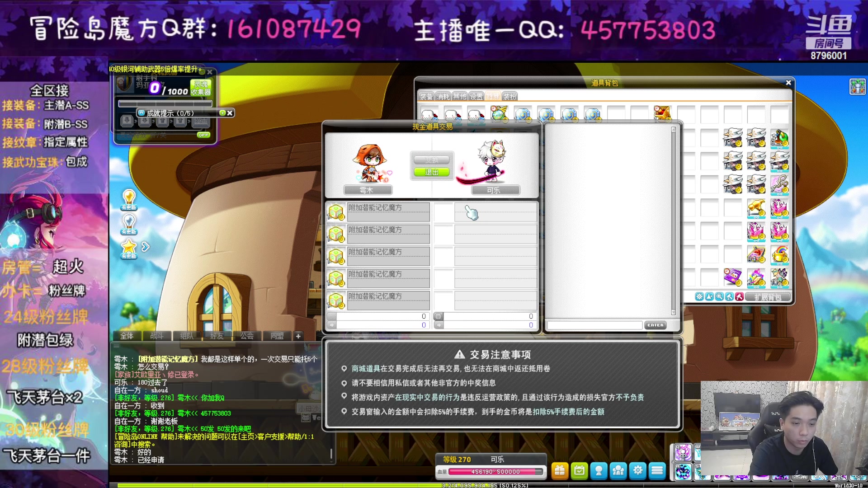Image resolution: width=868 pixels, height=488 pixels.
Task: Open the gift cash shop icon
Action: pos(560,471)
